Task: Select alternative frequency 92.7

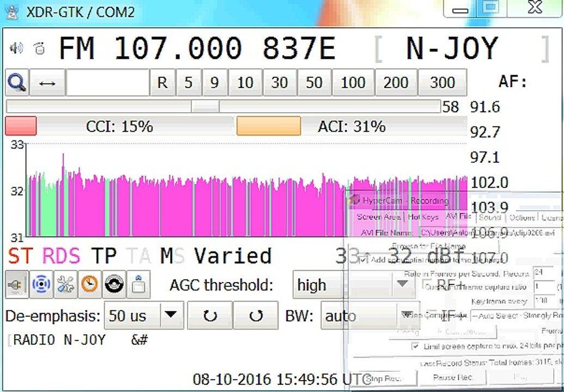Action: coord(485,132)
